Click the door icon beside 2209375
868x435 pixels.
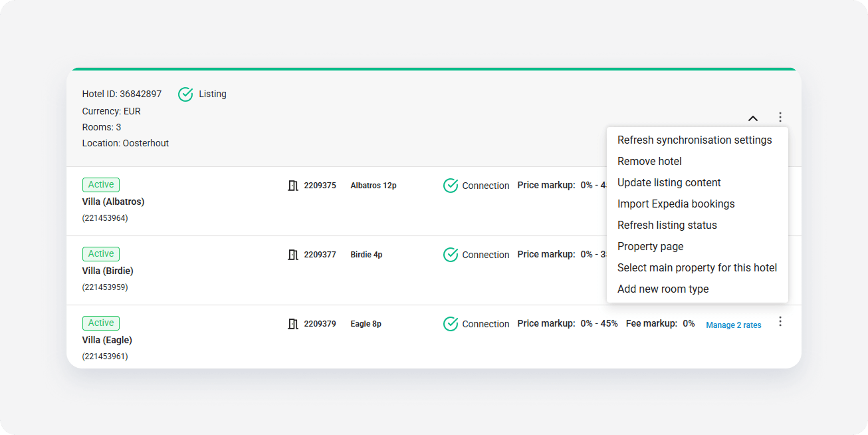pos(293,186)
